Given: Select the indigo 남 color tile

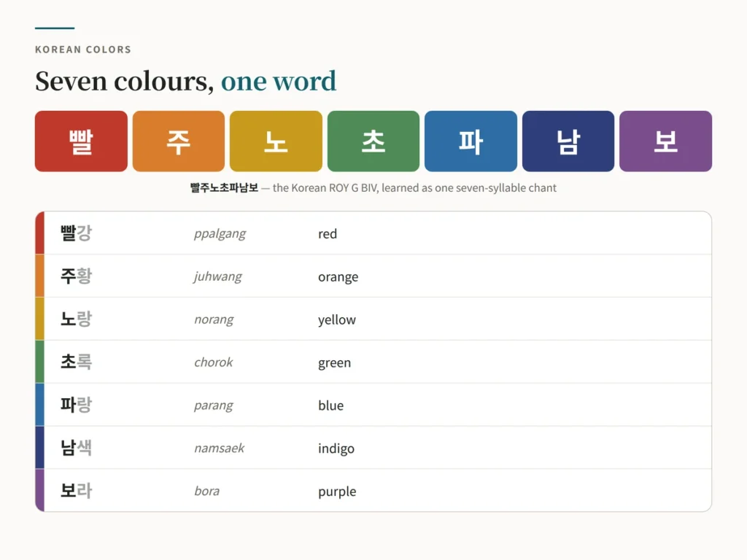Looking at the screenshot, I should point(568,141).
